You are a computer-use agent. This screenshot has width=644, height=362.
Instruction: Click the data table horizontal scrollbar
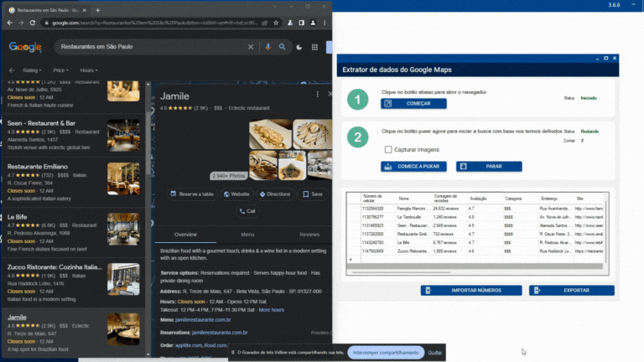pos(402,271)
